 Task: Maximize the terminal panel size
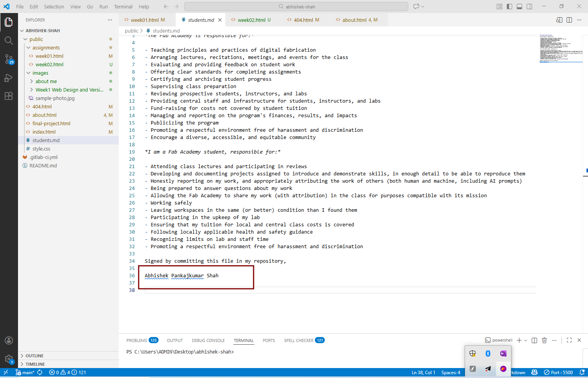click(x=569, y=340)
